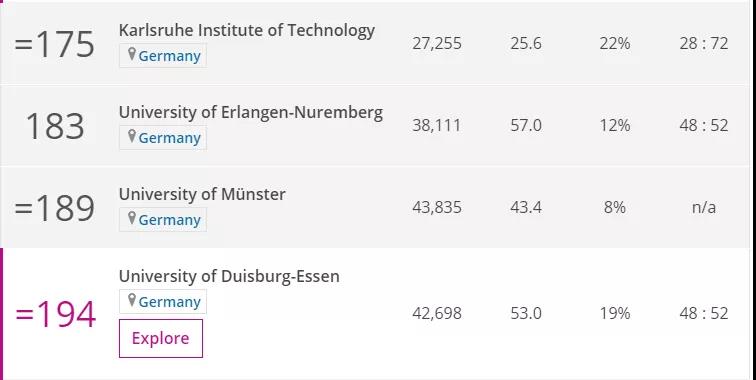Viewport: 756px width, 380px height.
Task: Click the Germany tag under Erlangen-Nuremberg
Action: coord(163,137)
